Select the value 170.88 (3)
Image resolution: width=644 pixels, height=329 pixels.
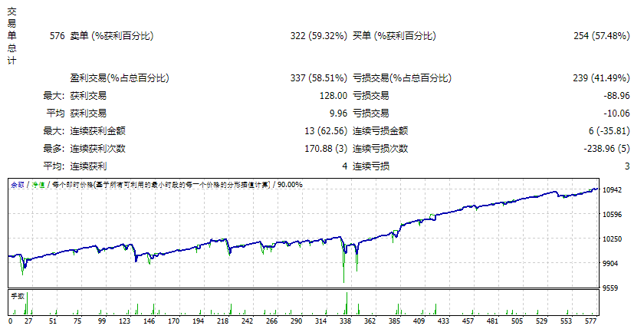(x=326, y=149)
